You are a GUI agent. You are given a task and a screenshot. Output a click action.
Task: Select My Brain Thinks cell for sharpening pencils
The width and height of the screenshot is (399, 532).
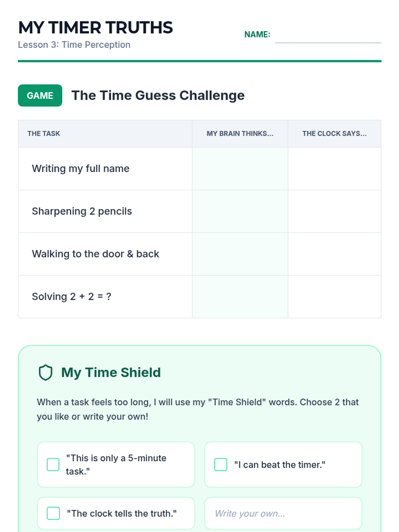click(240, 211)
